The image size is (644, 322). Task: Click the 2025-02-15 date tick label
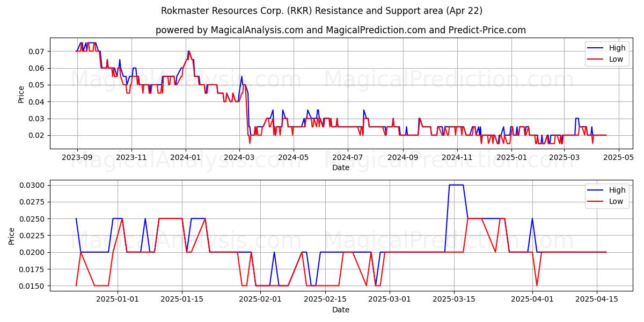[x=325, y=299]
